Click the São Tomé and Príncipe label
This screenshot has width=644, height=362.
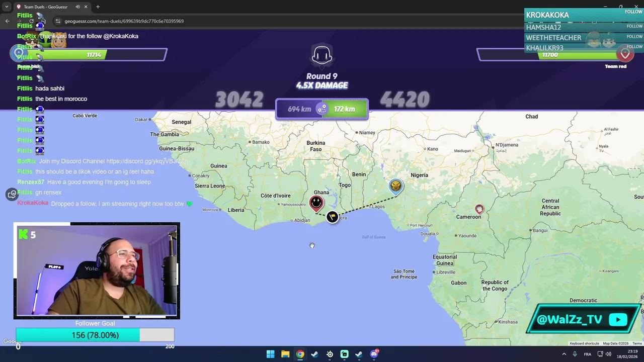pyautogui.click(x=404, y=274)
